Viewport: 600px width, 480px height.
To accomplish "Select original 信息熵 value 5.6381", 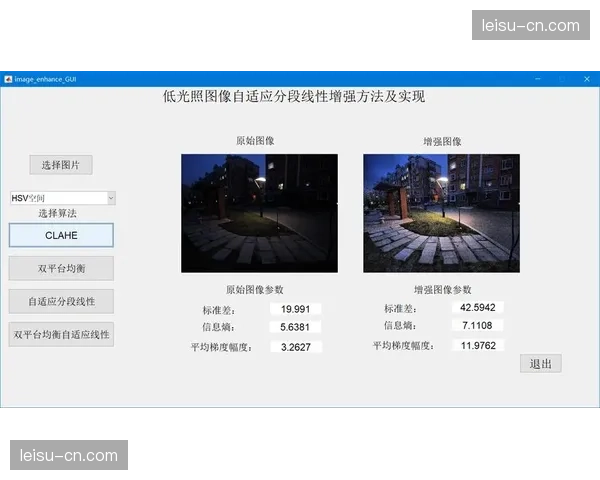I will point(295,327).
